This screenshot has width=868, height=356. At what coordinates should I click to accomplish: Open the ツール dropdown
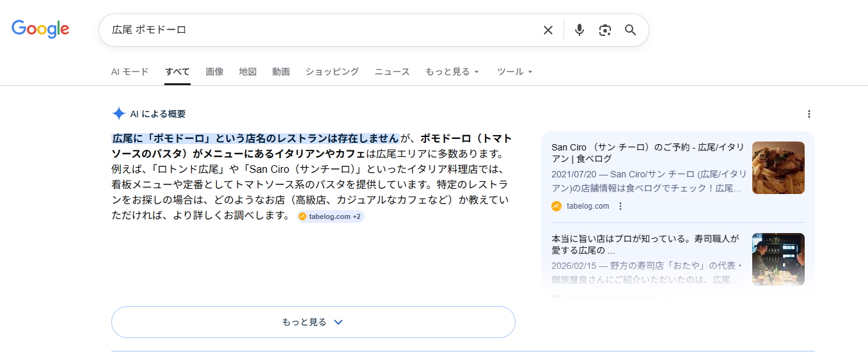coord(515,72)
